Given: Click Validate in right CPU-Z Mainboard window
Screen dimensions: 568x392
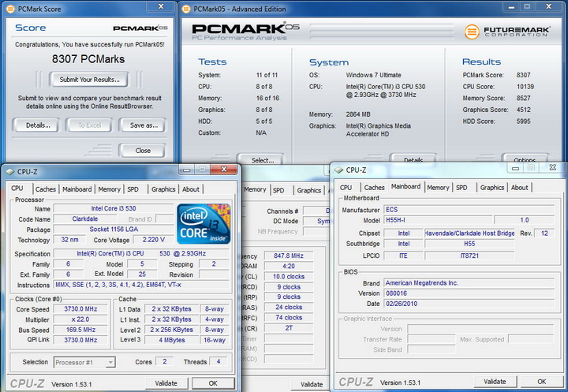Looking at the screenshot, I should pyautogui.click(x=495, y=382).
